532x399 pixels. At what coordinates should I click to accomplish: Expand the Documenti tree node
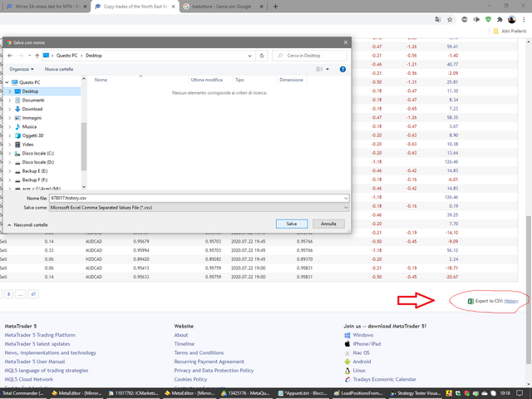(x=10, y=100)
